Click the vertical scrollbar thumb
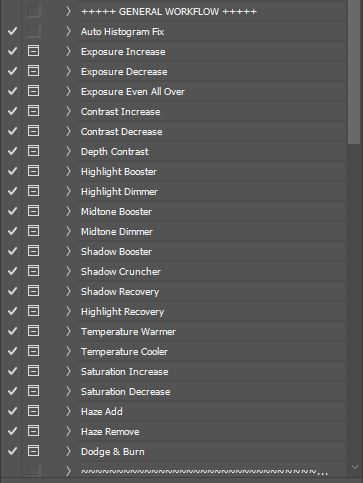 tap(354, 72)
